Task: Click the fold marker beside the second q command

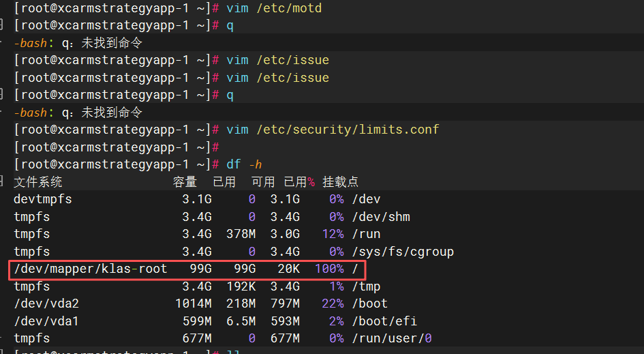Action: (x=3, y=94)
